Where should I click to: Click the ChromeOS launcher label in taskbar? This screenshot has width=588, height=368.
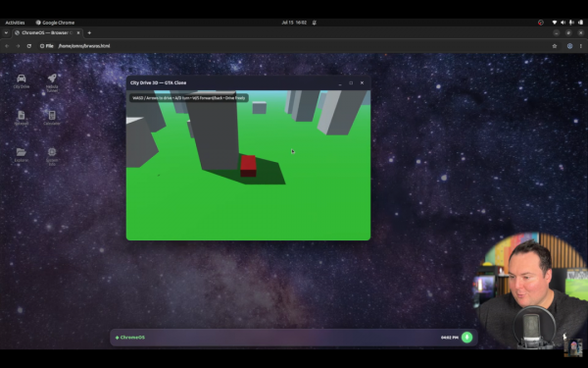tap(130, 338)
